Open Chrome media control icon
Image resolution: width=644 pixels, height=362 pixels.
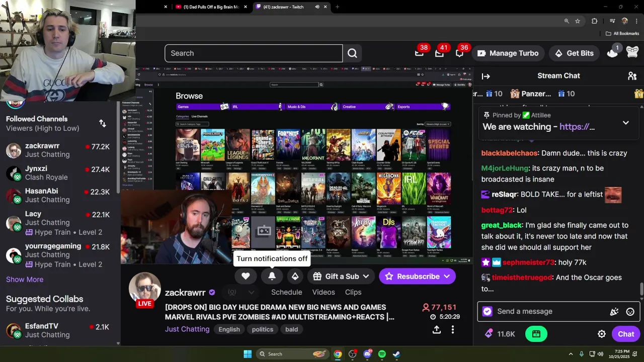tap(612, 21)
